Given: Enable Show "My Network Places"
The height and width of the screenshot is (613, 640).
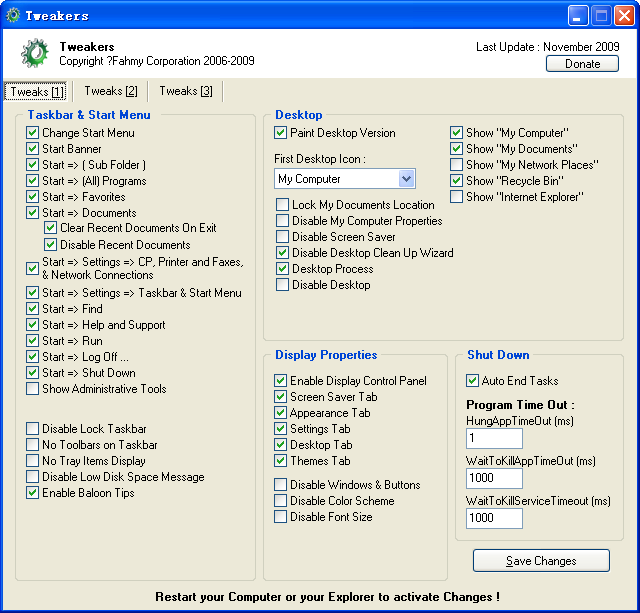Looking at the screenshot, I should click(x=456, y=165).
